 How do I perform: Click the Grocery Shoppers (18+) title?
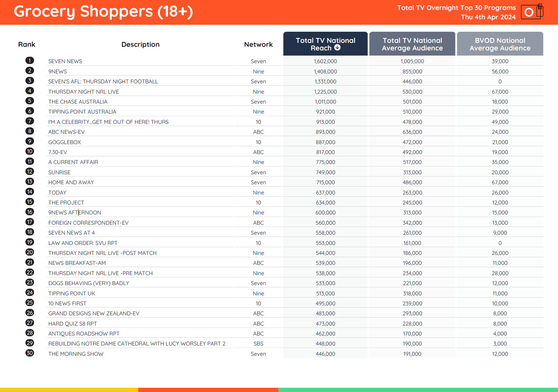tap(103, 11)
